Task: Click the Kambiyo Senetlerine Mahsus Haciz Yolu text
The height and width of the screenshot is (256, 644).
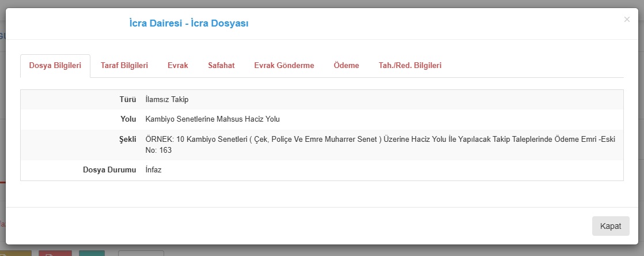Action: coord(213,119)
